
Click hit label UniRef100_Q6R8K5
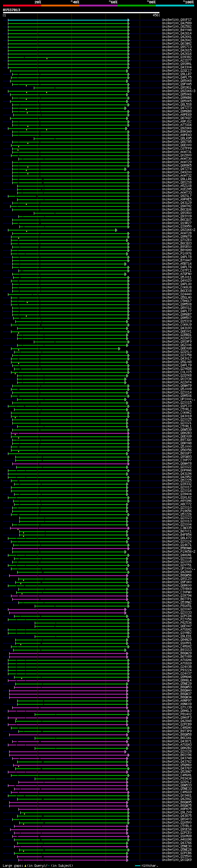click(x=177, y=165)
